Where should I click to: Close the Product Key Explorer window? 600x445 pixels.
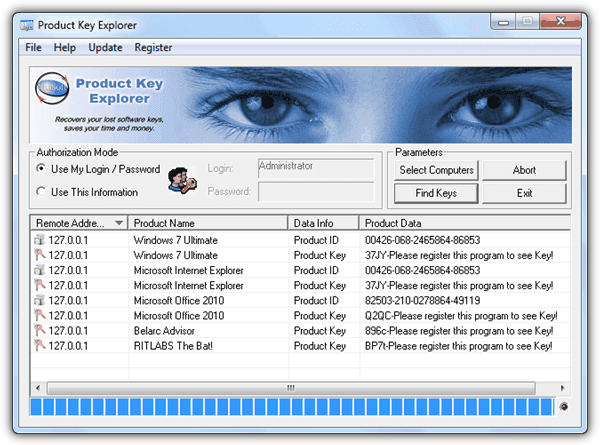561,21
